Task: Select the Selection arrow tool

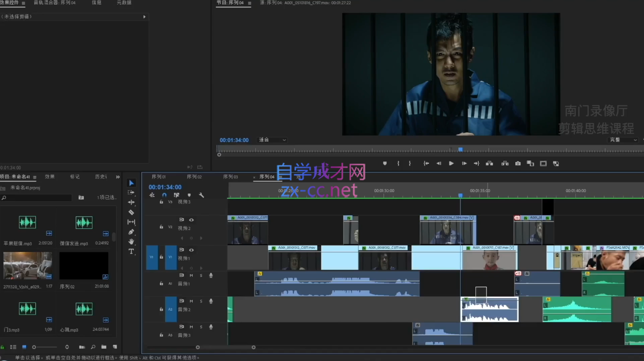Action: (131, 183)
